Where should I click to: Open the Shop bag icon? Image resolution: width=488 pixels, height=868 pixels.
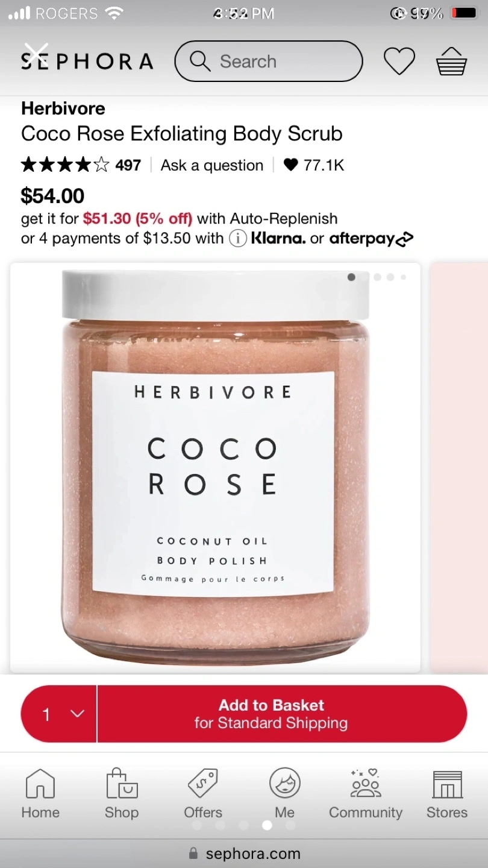122,783
